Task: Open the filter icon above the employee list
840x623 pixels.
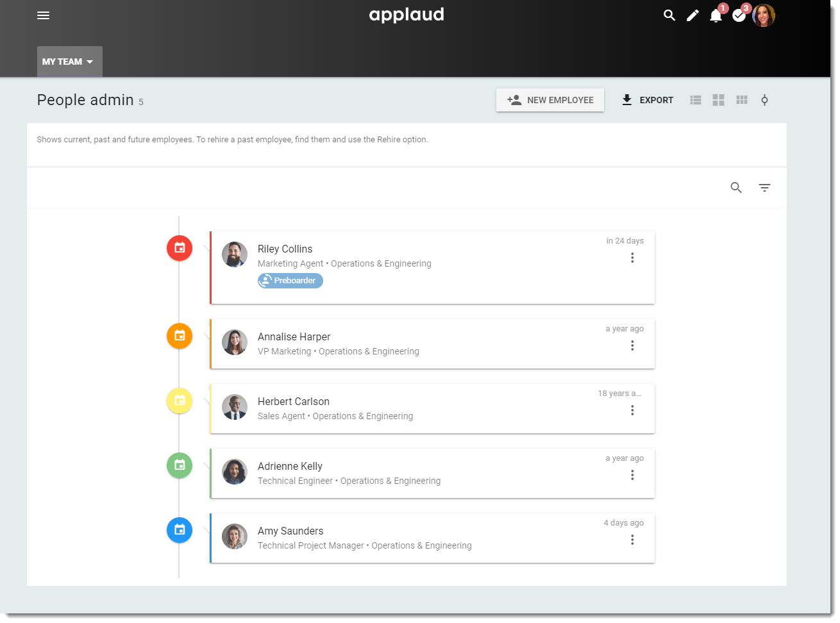Action: pyautogui.click(x=764, y=187)
